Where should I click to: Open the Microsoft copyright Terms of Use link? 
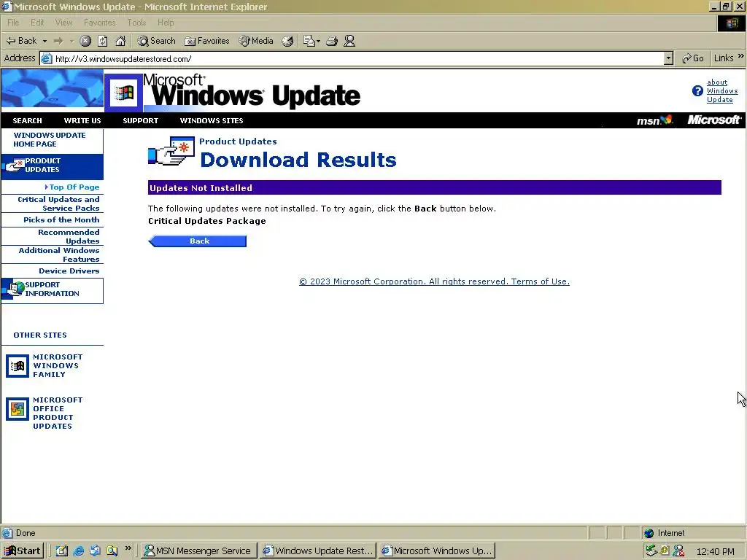[434, 281]
